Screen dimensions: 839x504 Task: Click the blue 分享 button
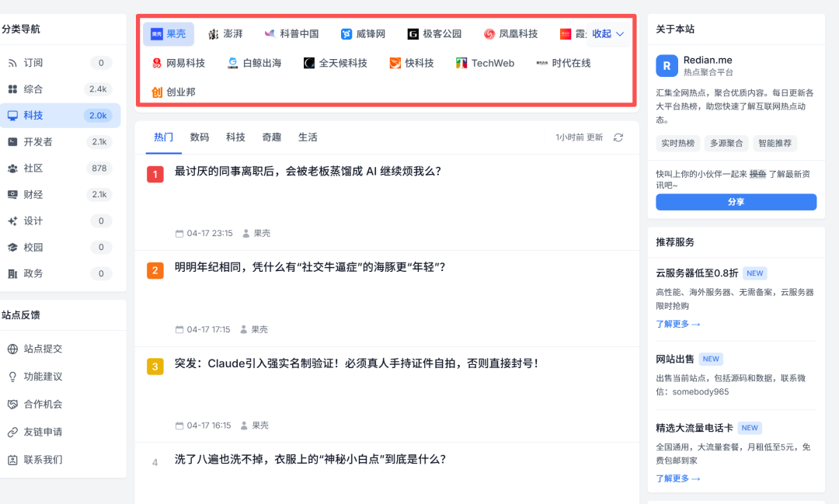[736, 202]
